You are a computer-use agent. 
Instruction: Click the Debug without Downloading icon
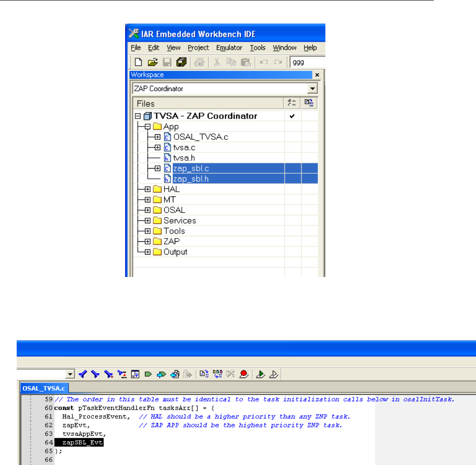pos(273,374)
